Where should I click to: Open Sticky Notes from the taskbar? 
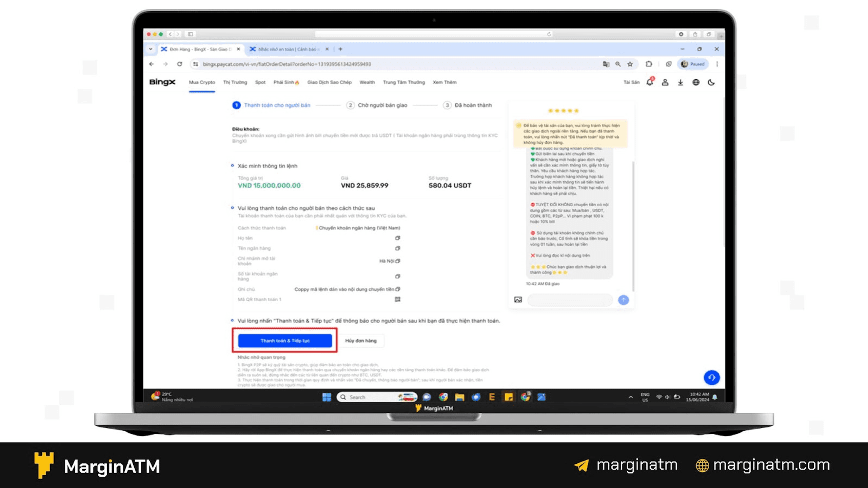(509, 397)
